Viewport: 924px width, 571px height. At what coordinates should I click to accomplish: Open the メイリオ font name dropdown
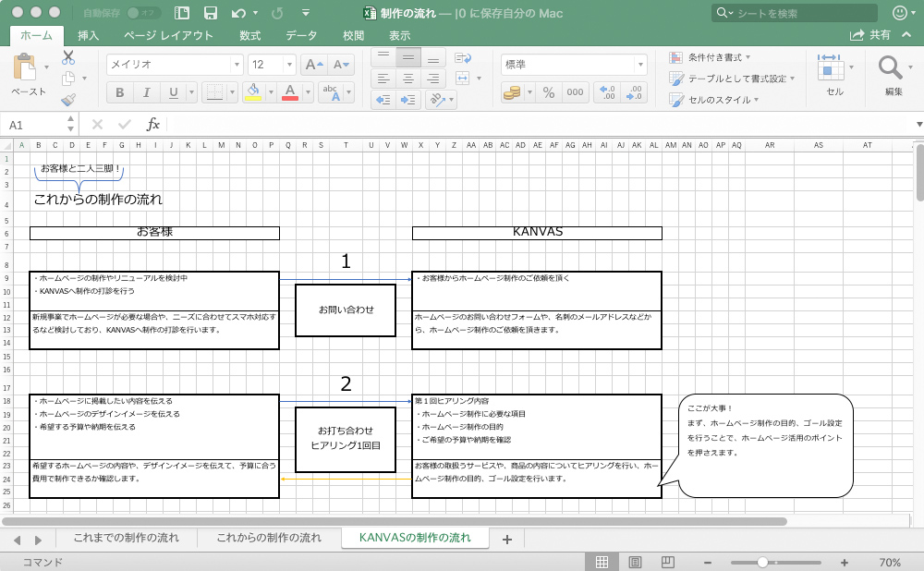174,65
